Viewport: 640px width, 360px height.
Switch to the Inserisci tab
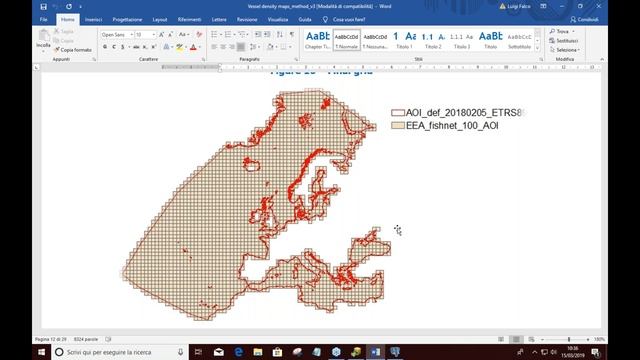pyautogui.click(x=93, y=20)
